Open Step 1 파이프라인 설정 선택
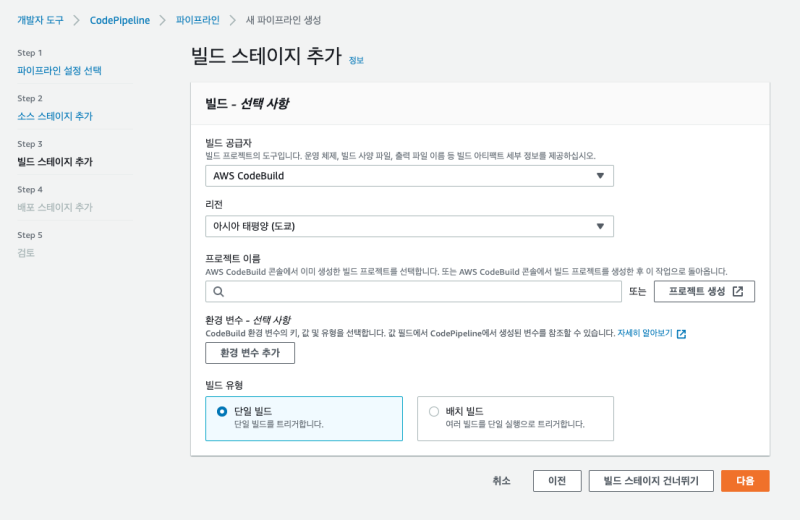This screenshot has width=800, height=520. [x=59, y=71]
